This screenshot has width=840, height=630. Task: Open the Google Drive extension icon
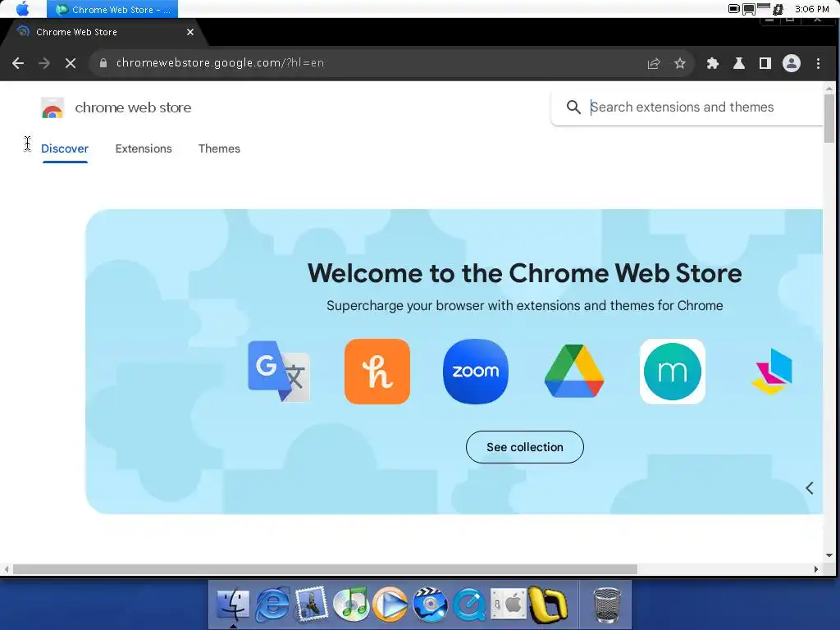[574, 372]
